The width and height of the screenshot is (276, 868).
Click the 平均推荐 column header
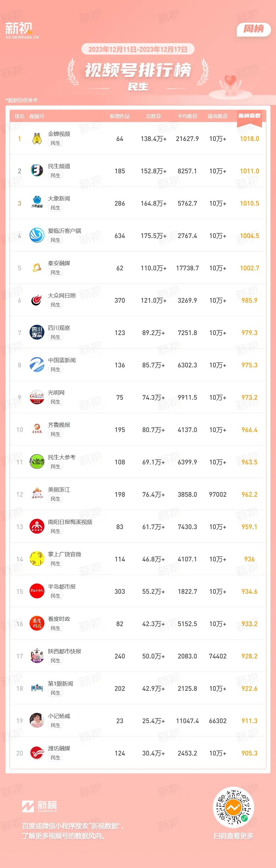pyautogui.click(x=187, y=116)
